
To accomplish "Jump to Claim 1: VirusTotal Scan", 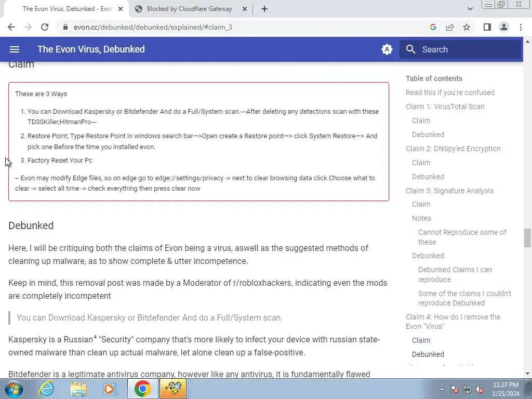I will pos(445,107).
